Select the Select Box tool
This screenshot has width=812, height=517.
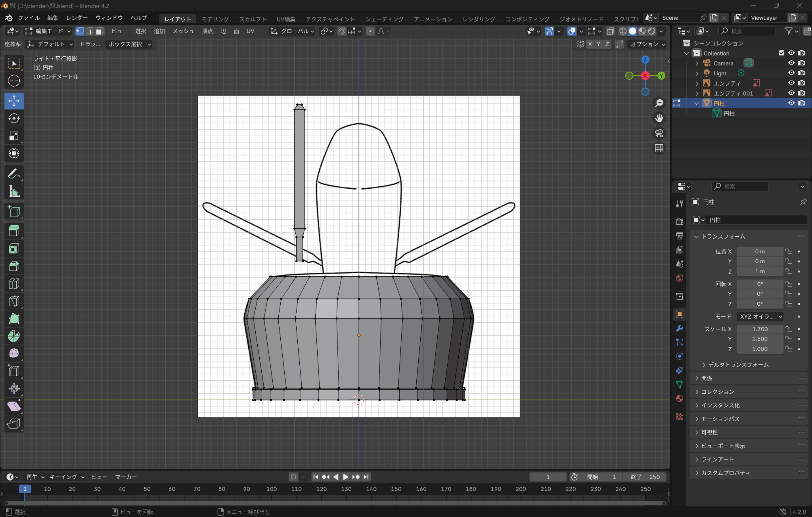(14, 63)
